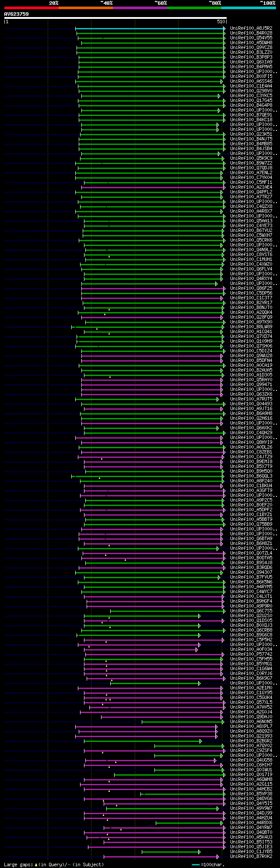The width and height of the screenshot is (280, 868).
Task: Click the cyan alignment bar of UniRef100_A8J5R2
Action: 150,28
